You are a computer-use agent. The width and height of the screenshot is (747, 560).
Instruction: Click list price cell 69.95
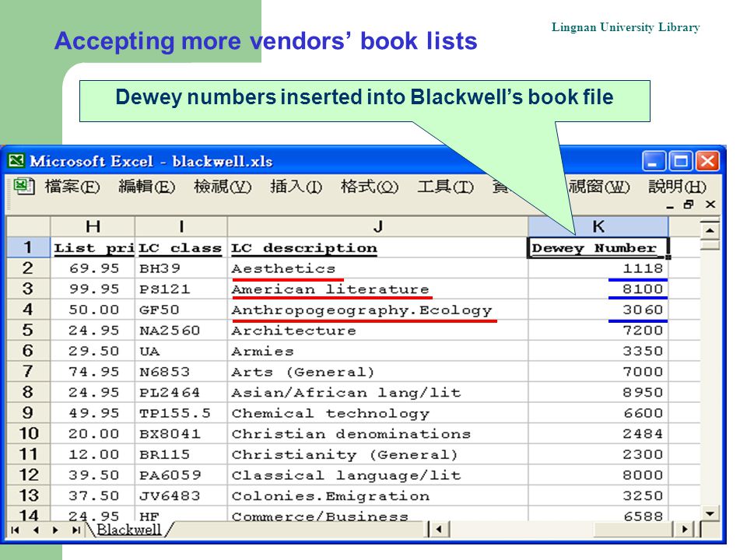coord(93,268)
